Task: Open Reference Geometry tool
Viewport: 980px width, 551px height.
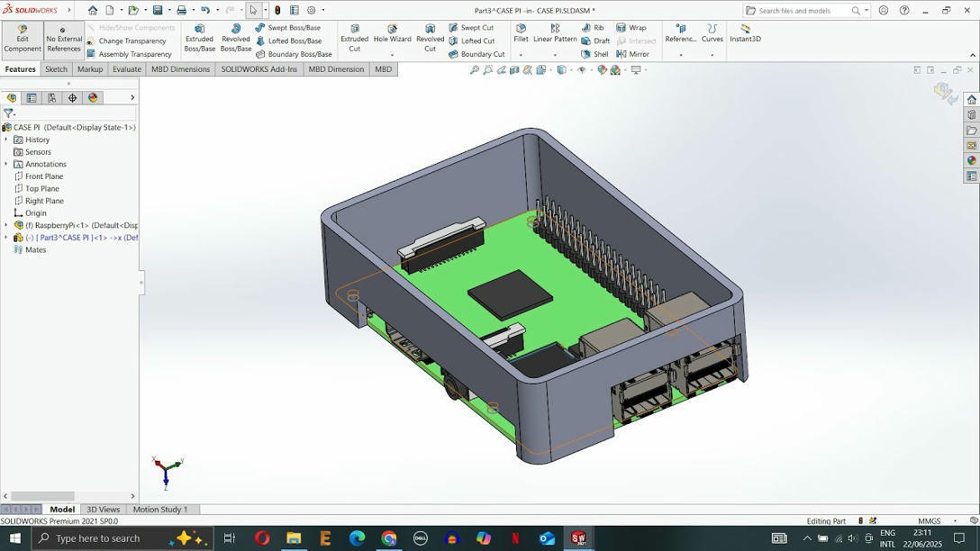Action: pyautogui.click(x=681, y=33)
